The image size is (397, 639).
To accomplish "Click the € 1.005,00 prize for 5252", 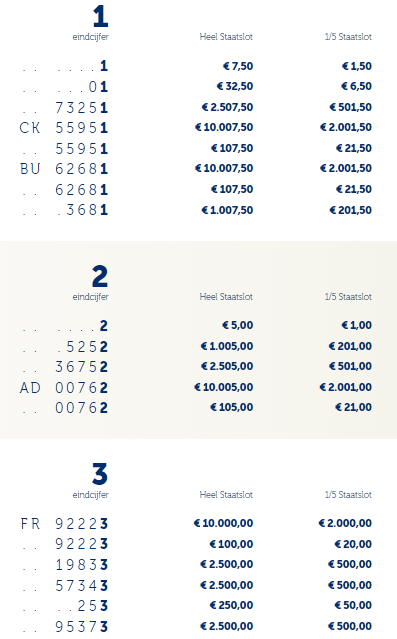I will point(227,346).
